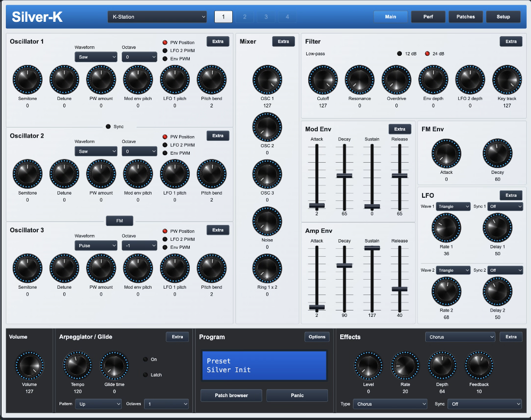Click the Filter Resonance knob
The image size is (531, 420).
tap(360, 80)
